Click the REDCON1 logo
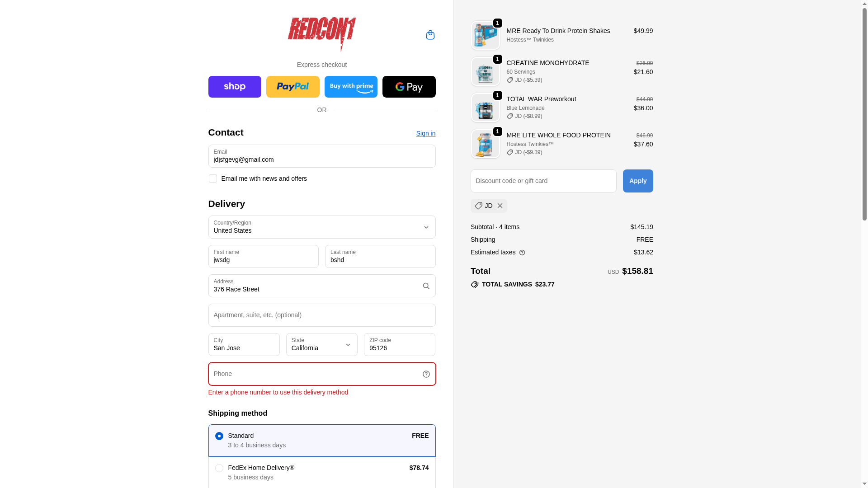This screenshot has width=868, height=488. (322, 34)
